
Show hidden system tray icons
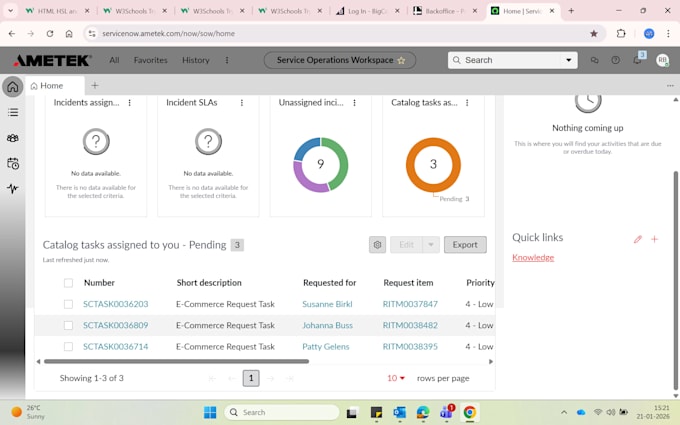[x=564, y=412]
